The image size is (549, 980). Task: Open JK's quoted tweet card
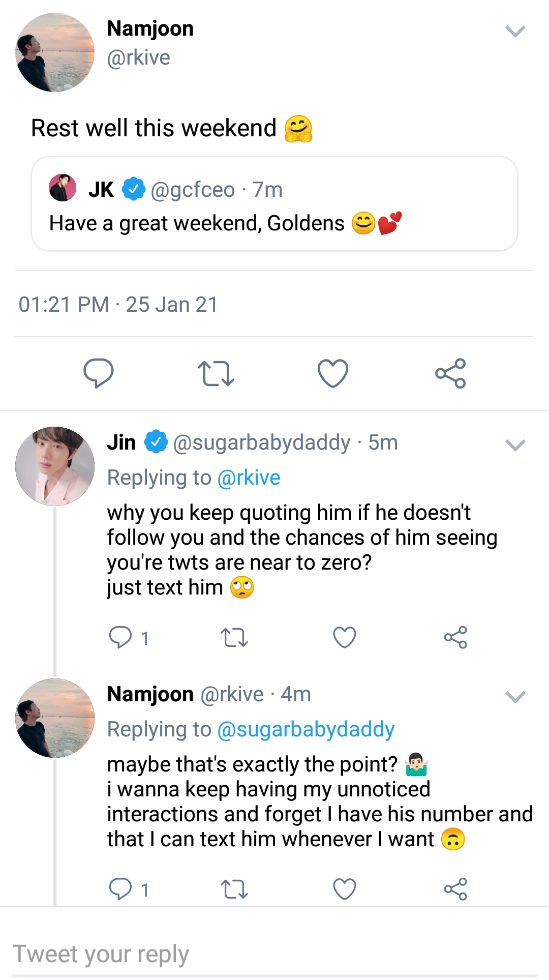274,204
